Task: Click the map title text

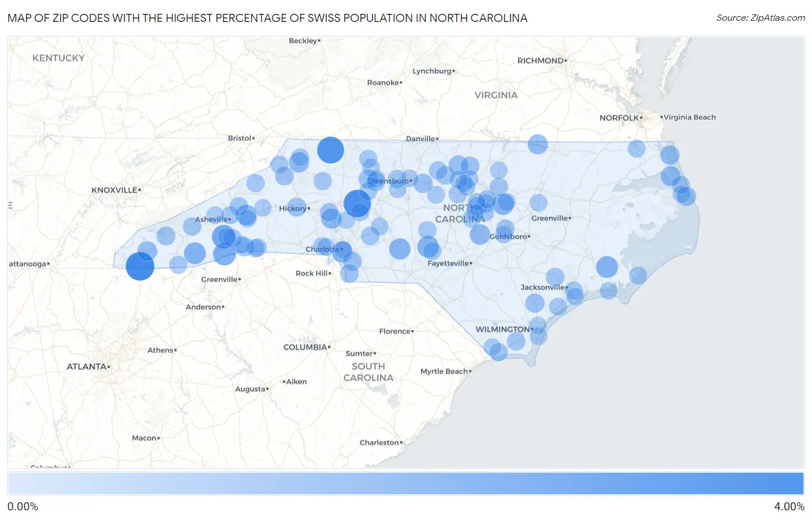Action: (267, 18)
